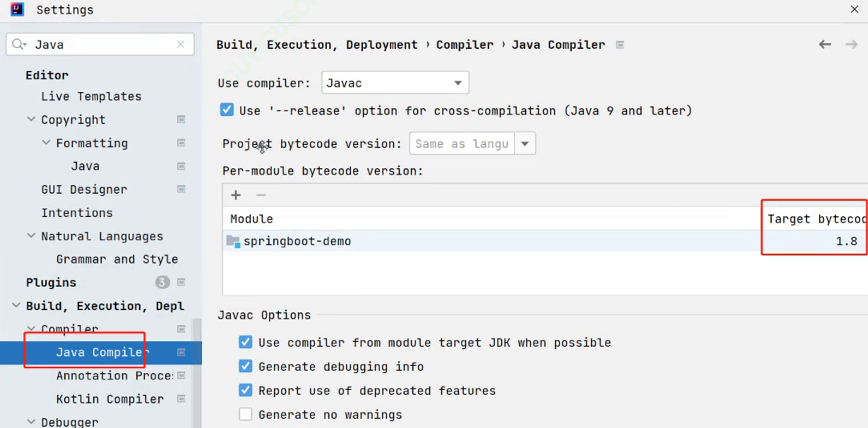Click settings icon next to breadcrumb title
The image size is (868, 428).
[620, 45]
